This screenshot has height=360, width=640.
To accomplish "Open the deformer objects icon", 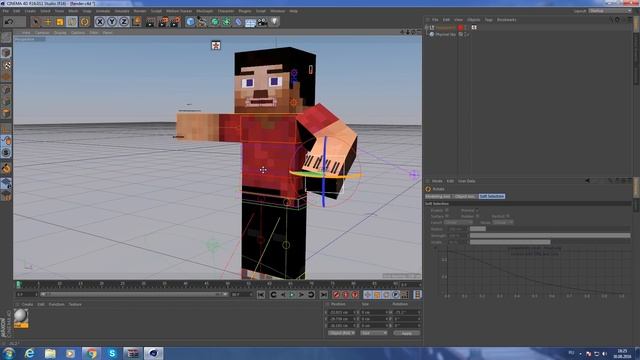I will click(238, 22).
